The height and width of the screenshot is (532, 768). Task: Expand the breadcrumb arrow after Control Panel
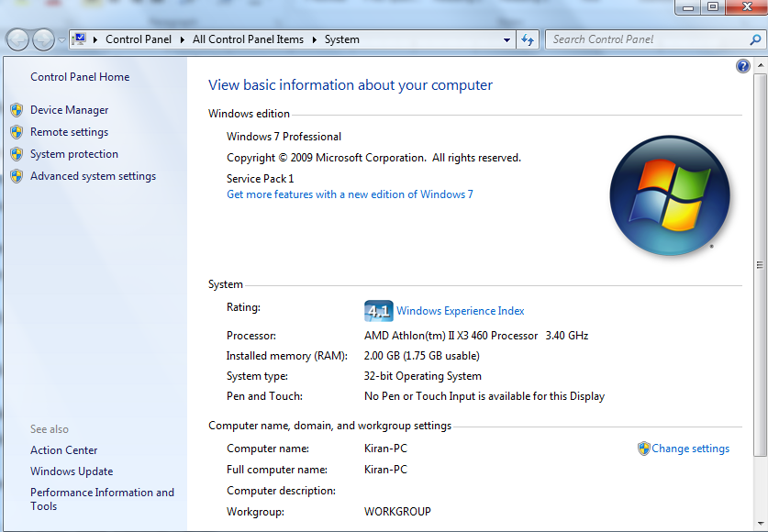(181, 39)
